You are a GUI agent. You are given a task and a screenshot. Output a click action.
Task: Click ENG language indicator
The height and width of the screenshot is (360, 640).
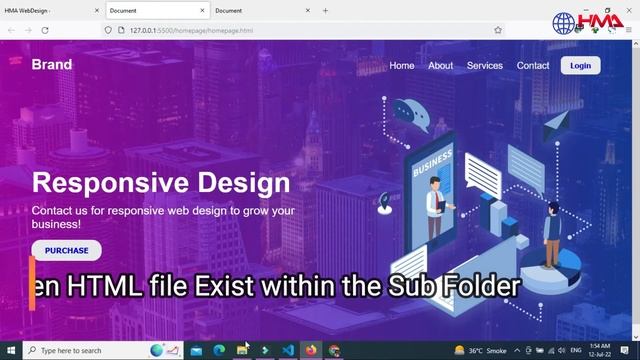(576, 351)
